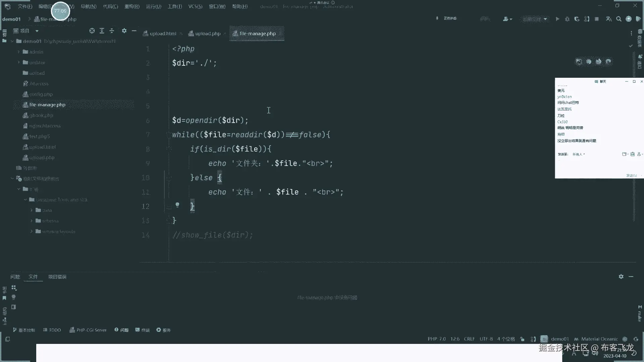Toggle the preview panel icon in the Problems panel
Image resolution: width=644 pixels, height=362 pixels.
coord(14,307)
